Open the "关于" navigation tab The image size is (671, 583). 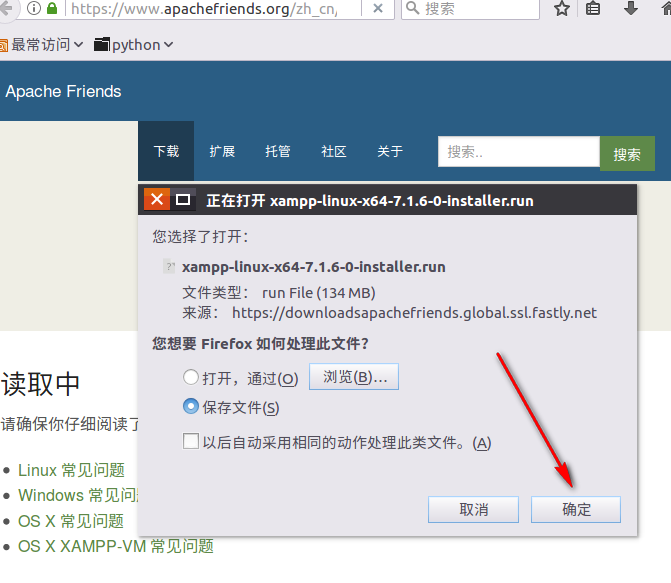click(x=390, y=151)
